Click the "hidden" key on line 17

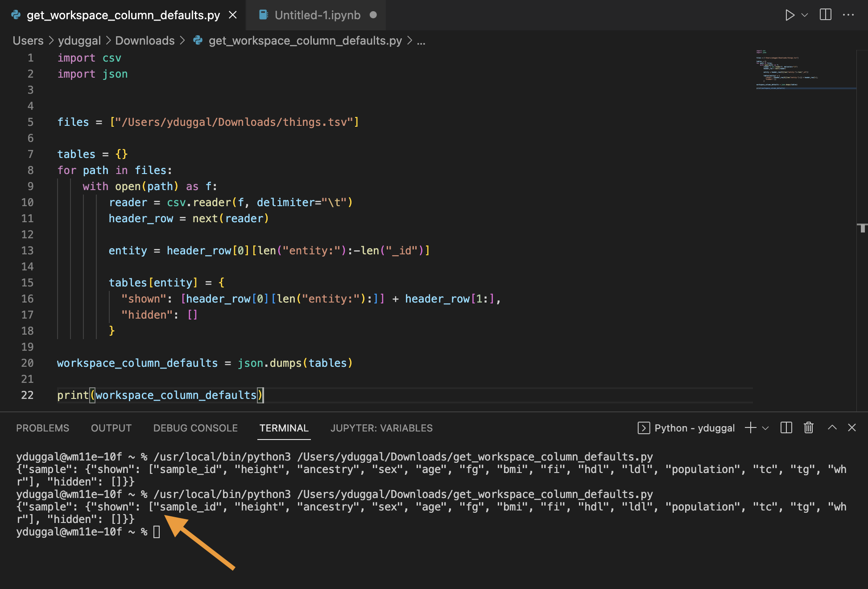click(147, 315)
